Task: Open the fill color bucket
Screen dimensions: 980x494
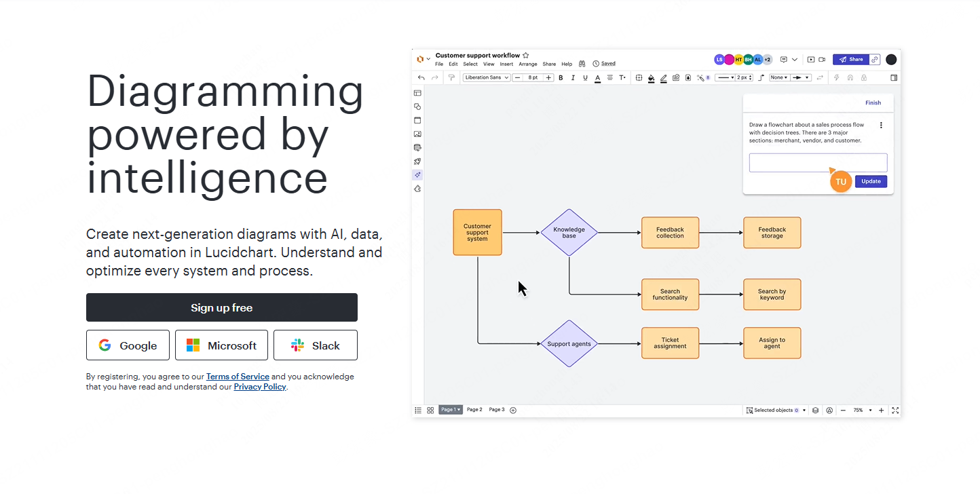Action: point(652,78)
